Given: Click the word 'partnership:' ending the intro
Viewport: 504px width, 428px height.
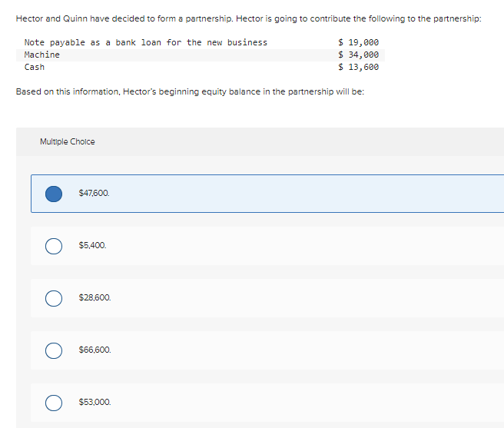Looking at the screenshot, I should point(457,19).
